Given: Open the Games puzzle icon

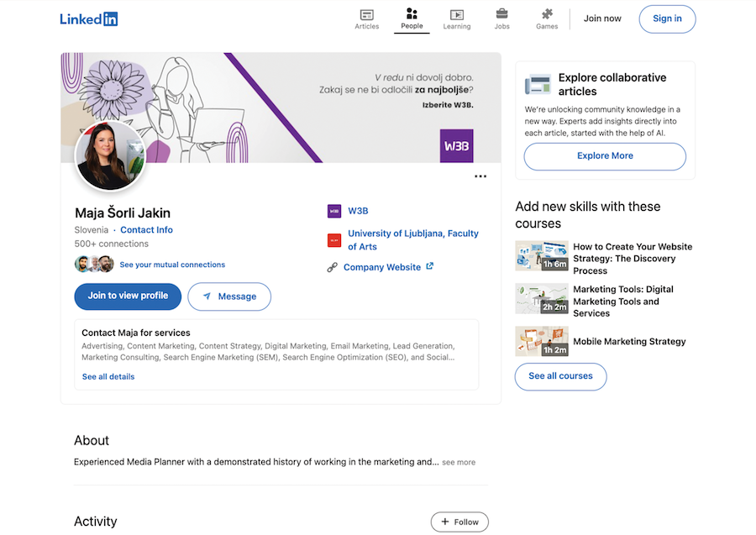Looking at the screenshot, I should [547, 15].
